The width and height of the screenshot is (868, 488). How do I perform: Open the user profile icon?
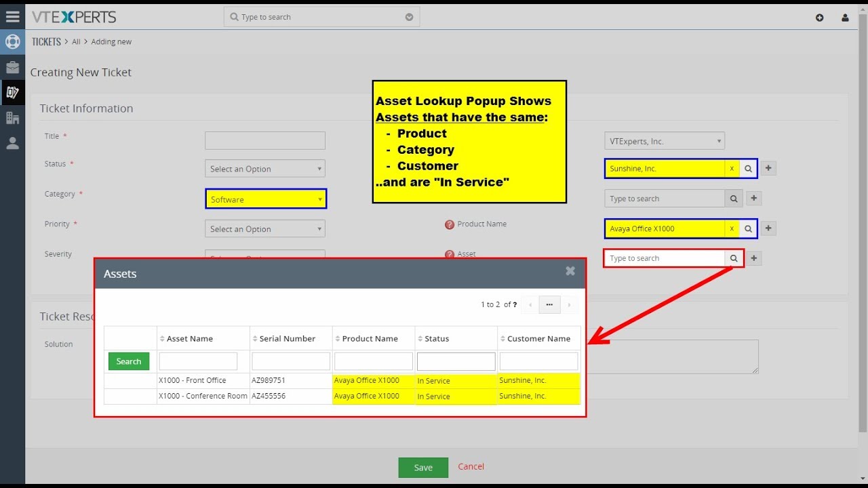(x=845, y=18)
